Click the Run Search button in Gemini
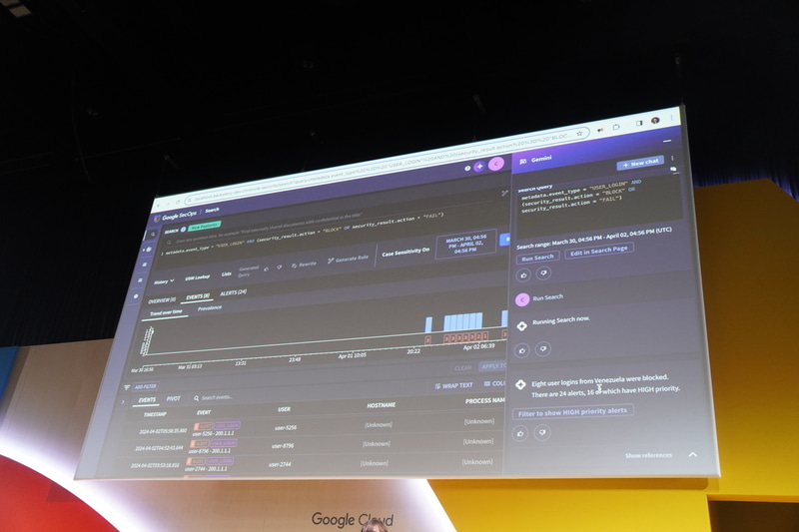The image size is (799, 532). 537,258
